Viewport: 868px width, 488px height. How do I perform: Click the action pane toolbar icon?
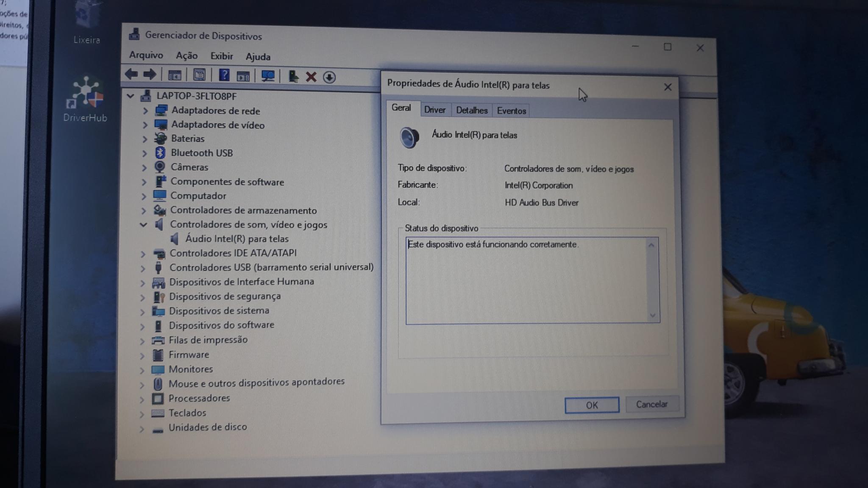click(243, 76)
